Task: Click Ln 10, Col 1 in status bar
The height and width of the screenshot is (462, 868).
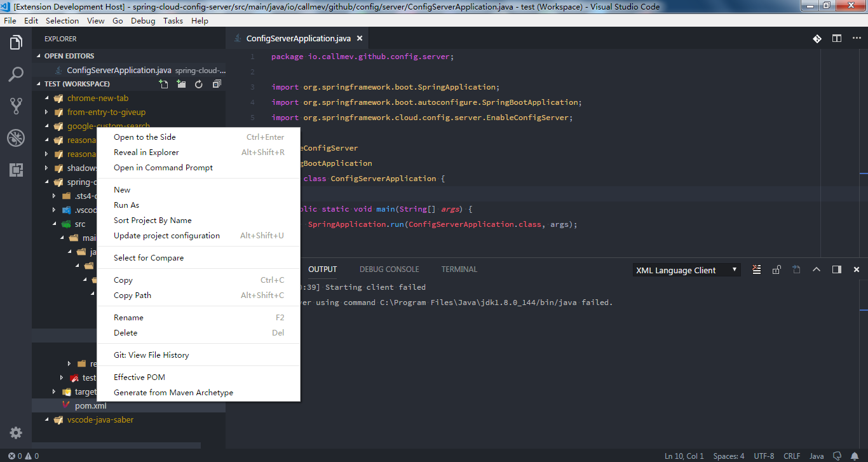Action: point(684,456)
